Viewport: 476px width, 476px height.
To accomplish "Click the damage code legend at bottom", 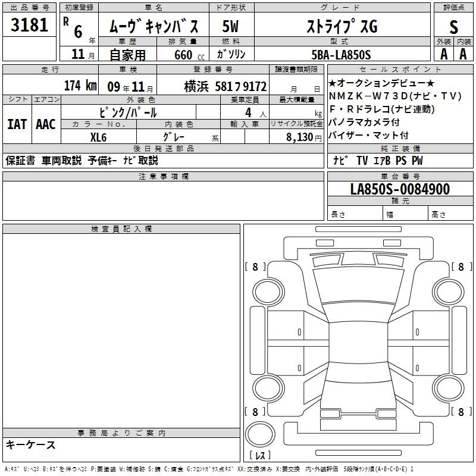I will tap(209, 469).
